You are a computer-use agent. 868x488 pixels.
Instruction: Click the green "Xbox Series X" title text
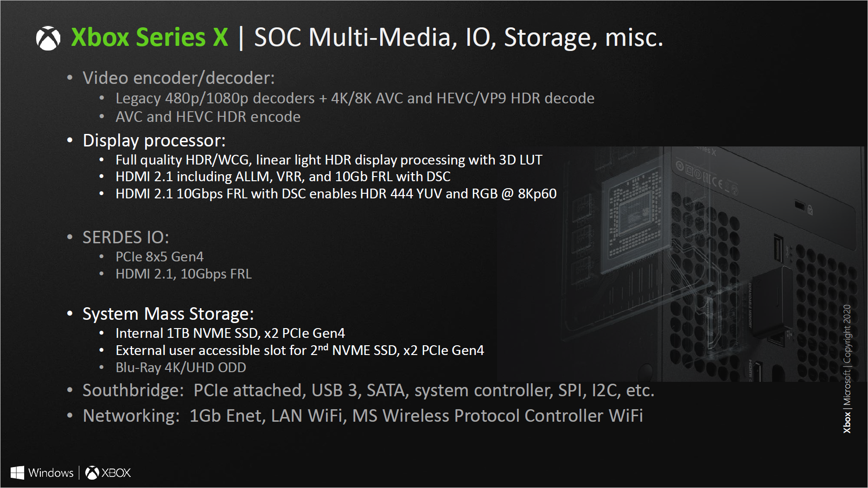tap(149, 37)
